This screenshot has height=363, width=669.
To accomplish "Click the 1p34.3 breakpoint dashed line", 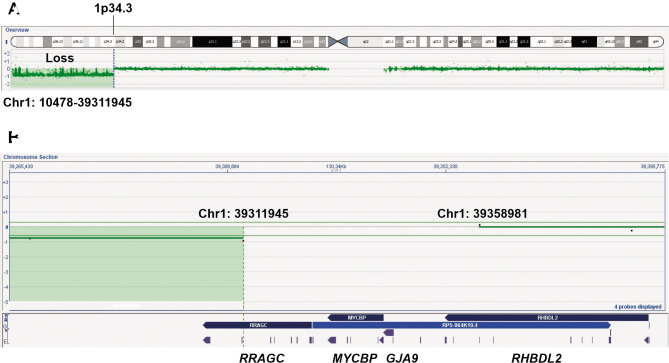I will coord(113,68).
